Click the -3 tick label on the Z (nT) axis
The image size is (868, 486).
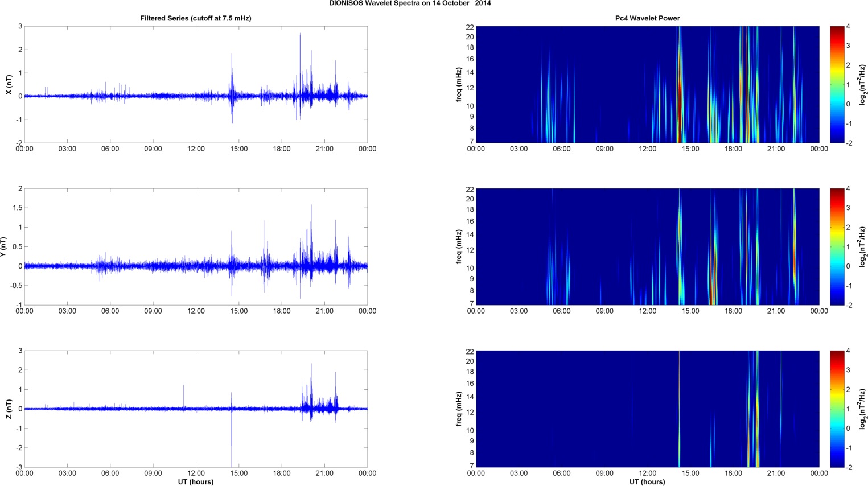tap(19, 467)
